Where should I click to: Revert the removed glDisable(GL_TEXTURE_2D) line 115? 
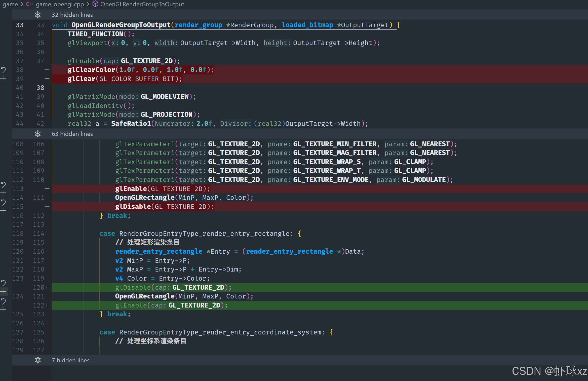tap(3, 203)
